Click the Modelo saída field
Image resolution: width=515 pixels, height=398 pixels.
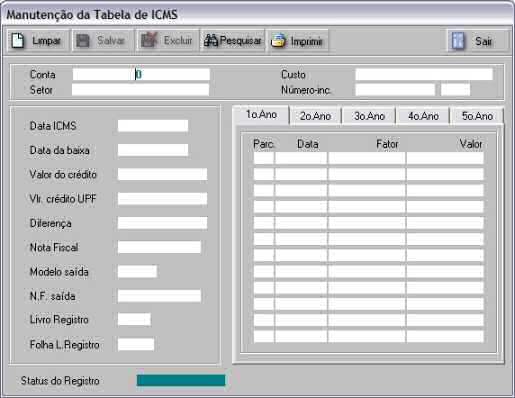click(x=137, y=272)
